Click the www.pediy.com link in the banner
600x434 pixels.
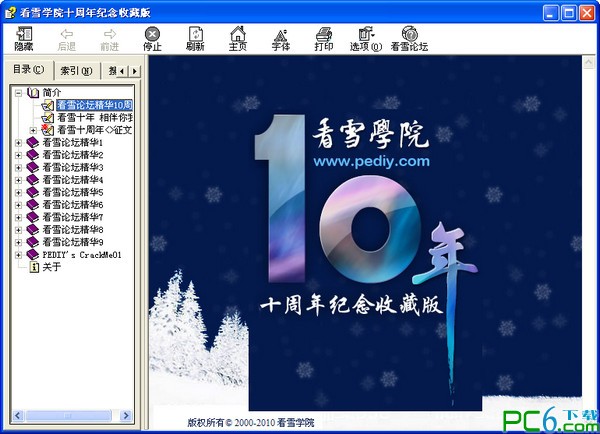tap(372, 161)
